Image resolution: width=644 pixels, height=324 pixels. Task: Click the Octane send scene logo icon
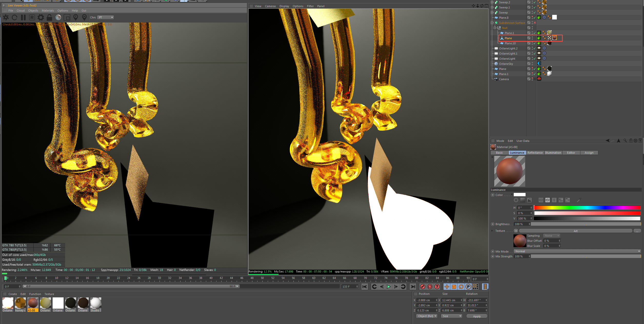(6, 17)
